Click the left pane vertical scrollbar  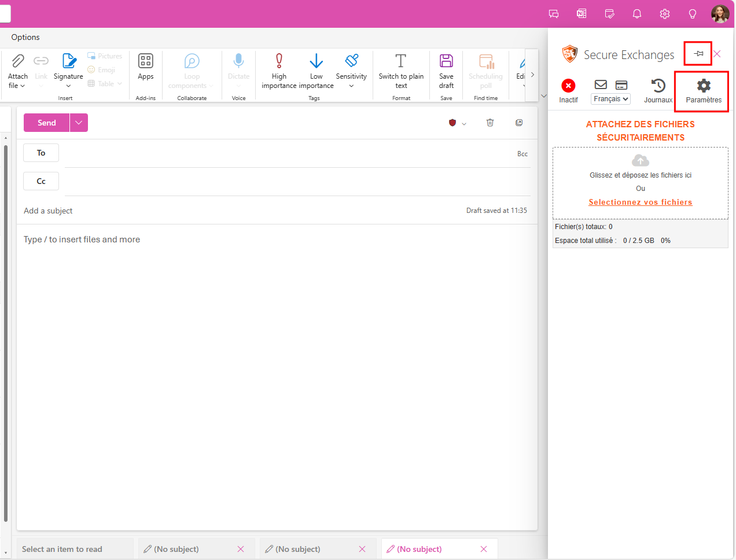pyautogui.click(x=6, y=333)
